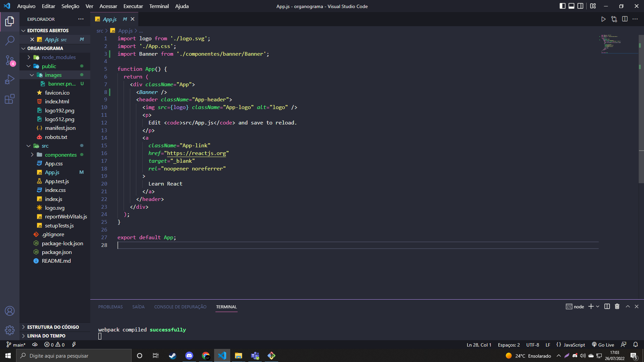Click the UTF-8 encoding selector

point(533,345)
